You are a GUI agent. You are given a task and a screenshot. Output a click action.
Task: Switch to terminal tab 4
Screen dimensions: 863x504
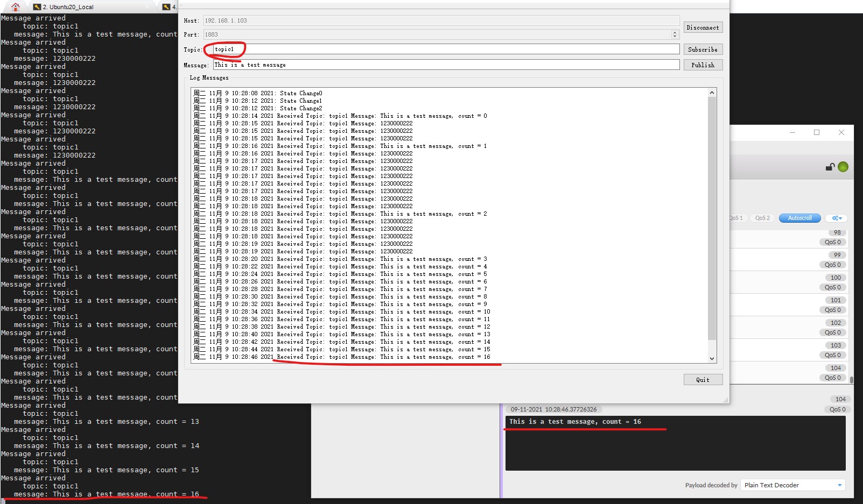171,7
